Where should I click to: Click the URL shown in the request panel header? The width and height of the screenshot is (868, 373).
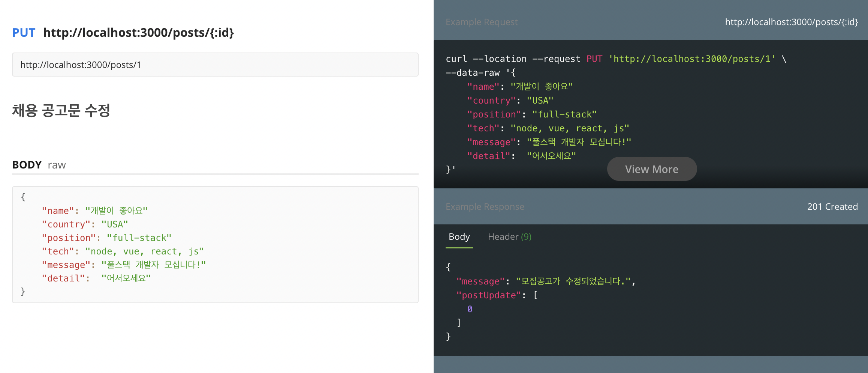tap(791, 22)
